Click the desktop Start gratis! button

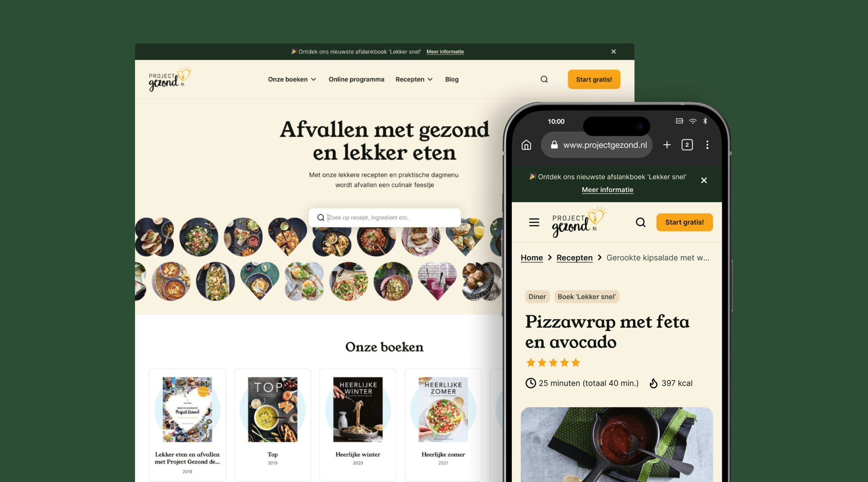(x=594, y=80)
